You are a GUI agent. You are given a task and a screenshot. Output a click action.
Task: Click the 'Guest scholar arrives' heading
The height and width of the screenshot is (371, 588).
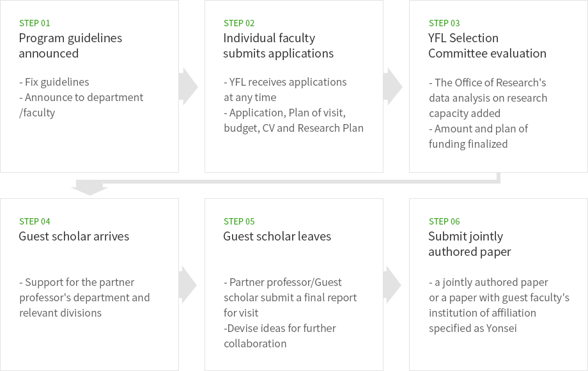[x=74, y=236]
